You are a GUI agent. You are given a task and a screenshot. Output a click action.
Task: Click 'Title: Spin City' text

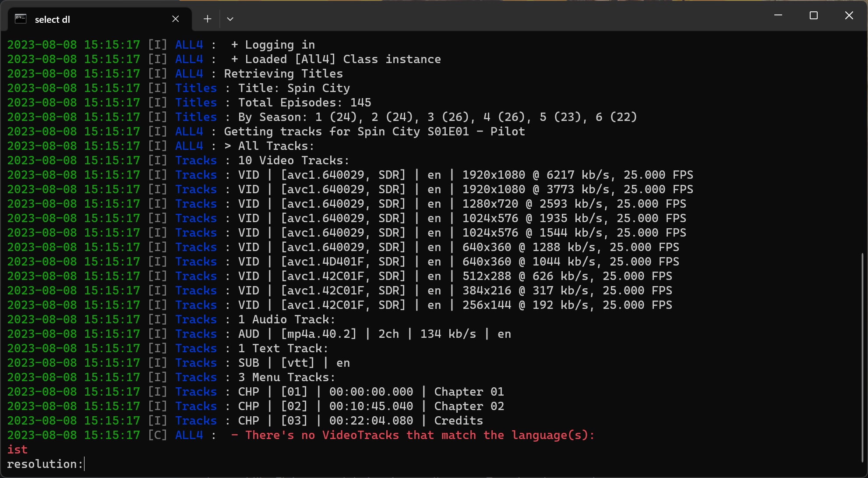point(294,88)
